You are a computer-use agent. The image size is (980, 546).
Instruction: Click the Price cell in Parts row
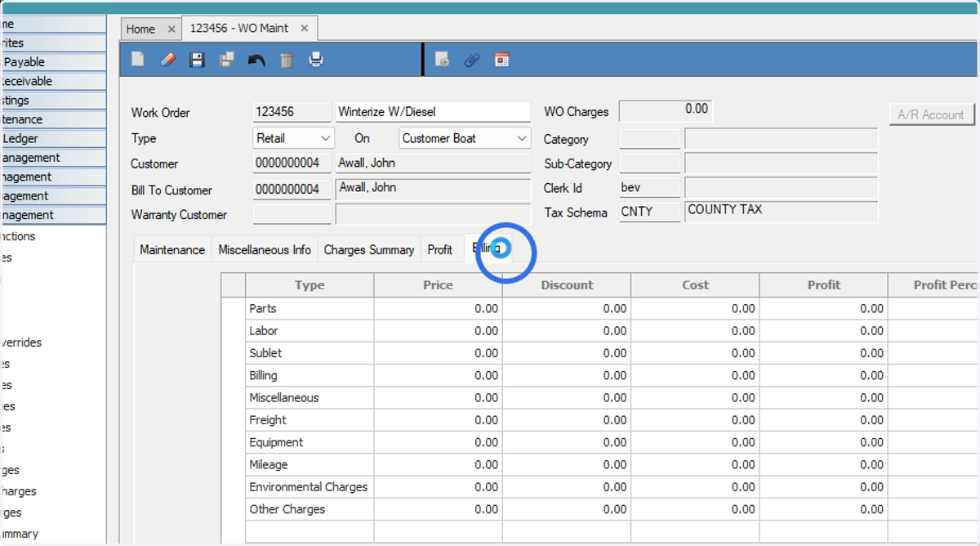coord(438,309)
